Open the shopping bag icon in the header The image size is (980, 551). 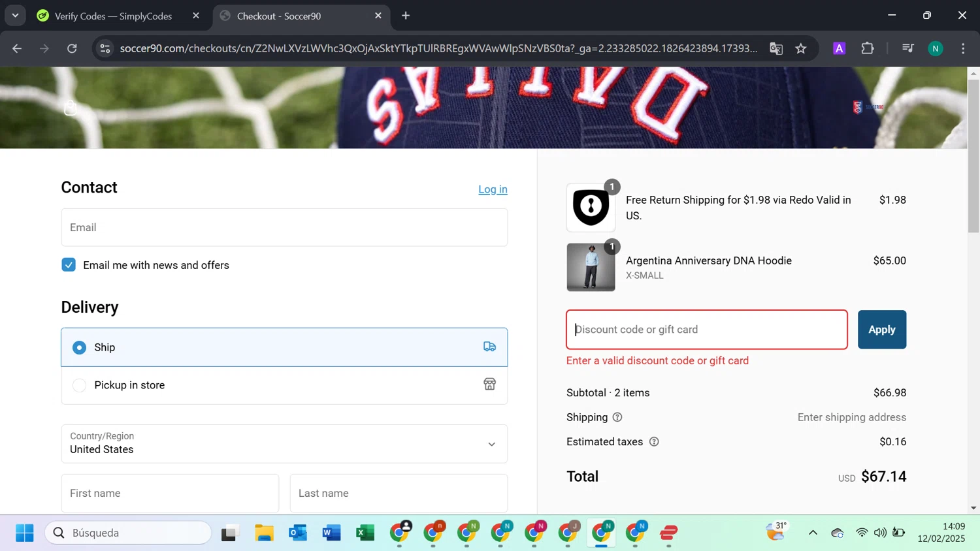point(71,108)
